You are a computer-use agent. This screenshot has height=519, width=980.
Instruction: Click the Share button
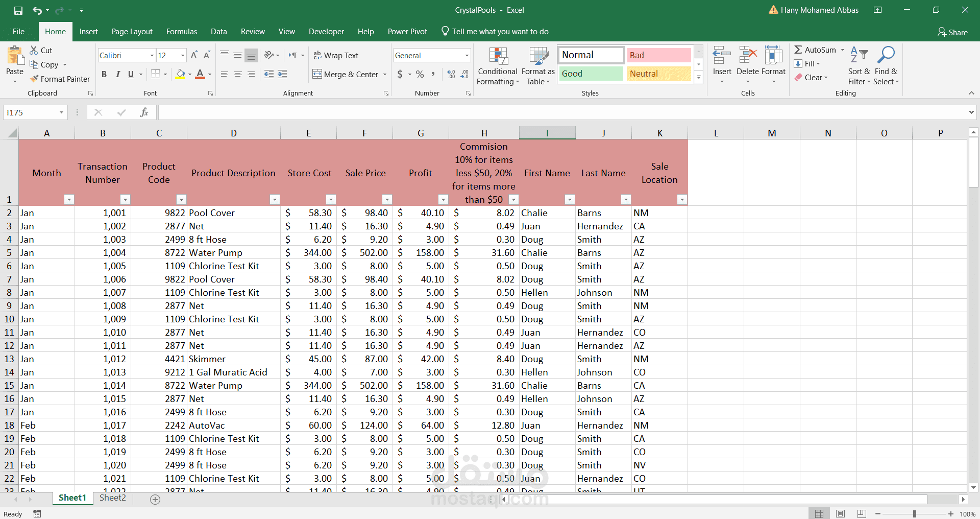pos(952,32)
